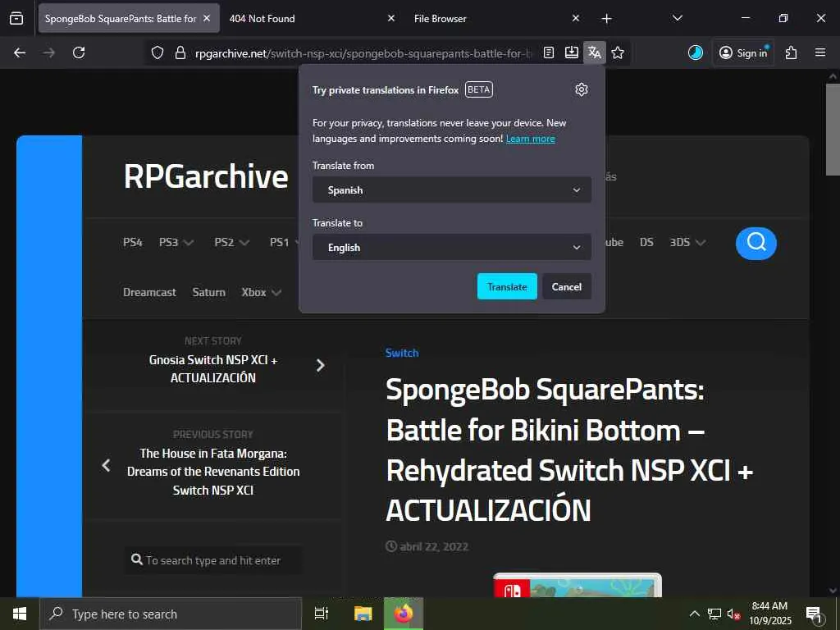Click the volume tray icon
The height and width of the screenshot is (630, 840).
click(733, 614)
